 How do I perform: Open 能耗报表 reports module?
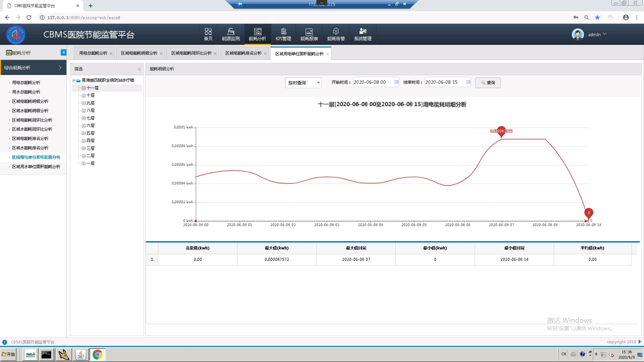coord(309,34)
